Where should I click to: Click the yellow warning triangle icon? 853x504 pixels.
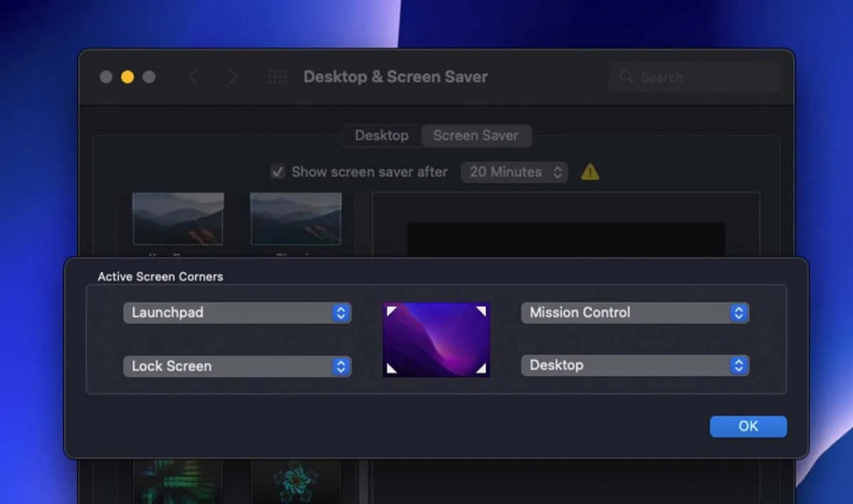[x=589, y=171]
